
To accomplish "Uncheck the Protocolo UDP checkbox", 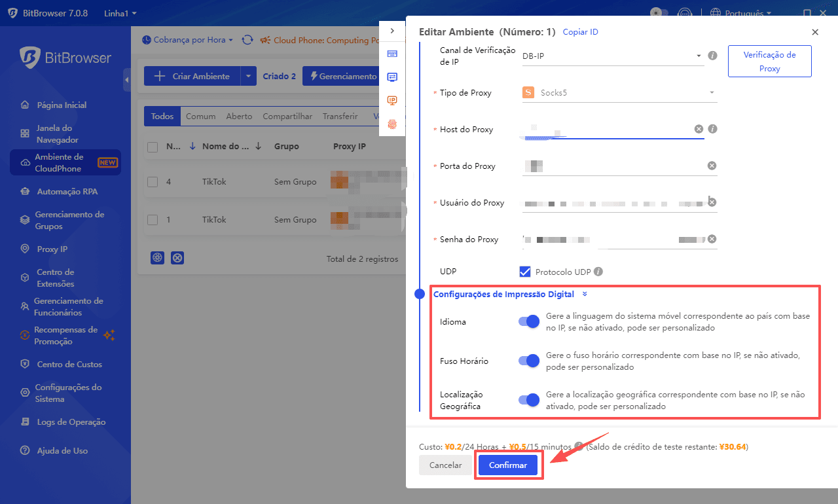I will point(524,272).
